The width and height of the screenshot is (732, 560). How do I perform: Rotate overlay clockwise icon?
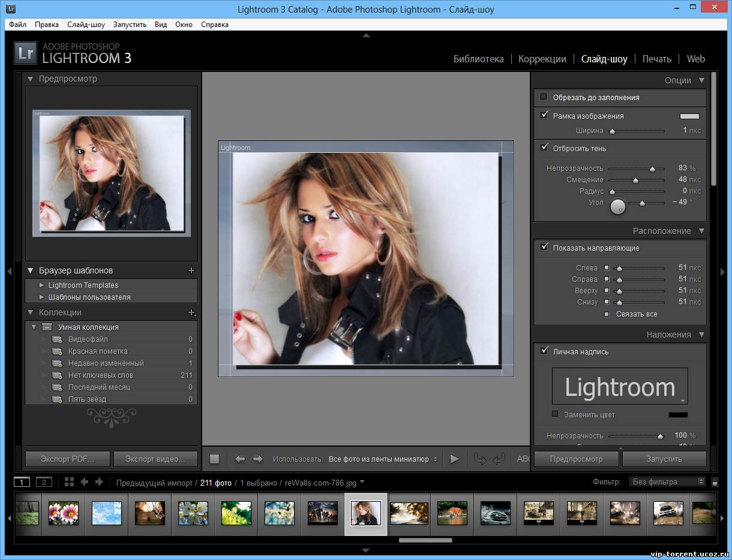[499, 459]
